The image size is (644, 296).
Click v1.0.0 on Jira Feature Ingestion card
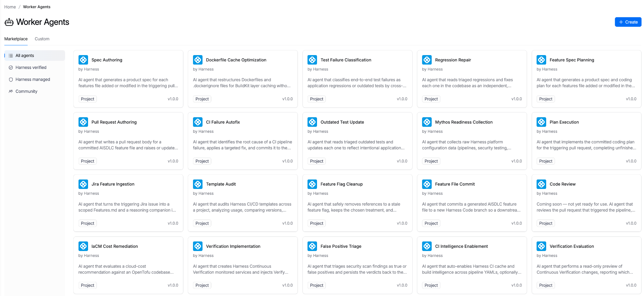[x=173, y=223]
